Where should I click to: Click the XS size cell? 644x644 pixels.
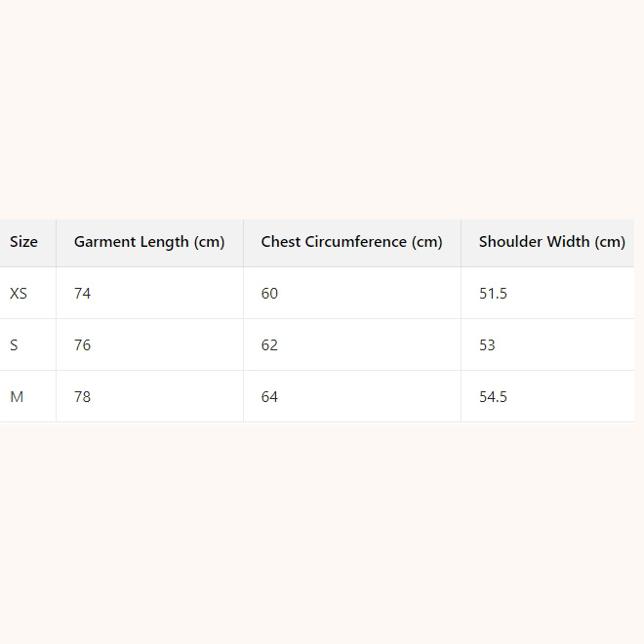(19, 293)
